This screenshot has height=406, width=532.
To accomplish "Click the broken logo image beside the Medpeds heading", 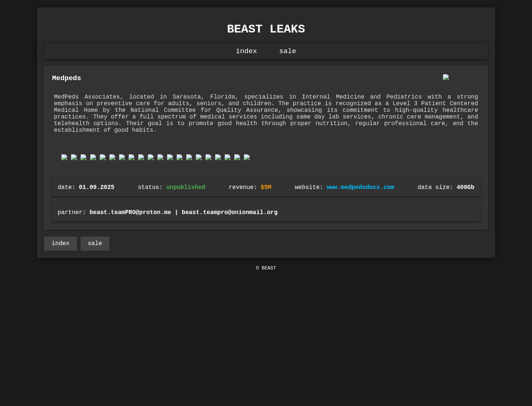I will tap(446, 77).
